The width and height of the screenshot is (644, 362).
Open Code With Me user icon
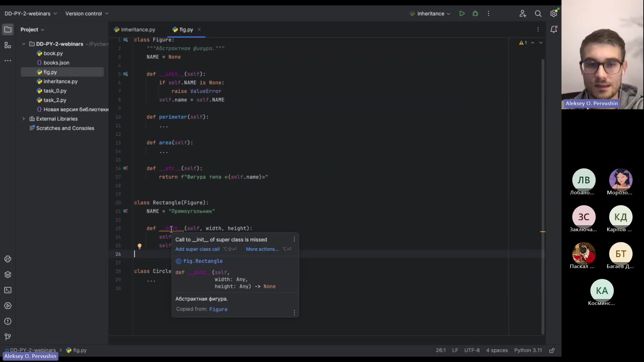[523, 14]
